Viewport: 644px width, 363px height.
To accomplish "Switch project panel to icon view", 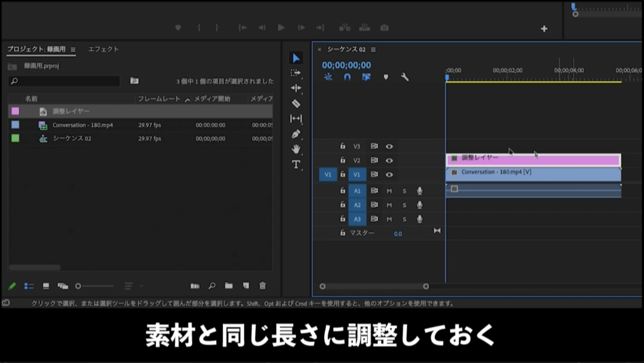I will coord(46,286).
